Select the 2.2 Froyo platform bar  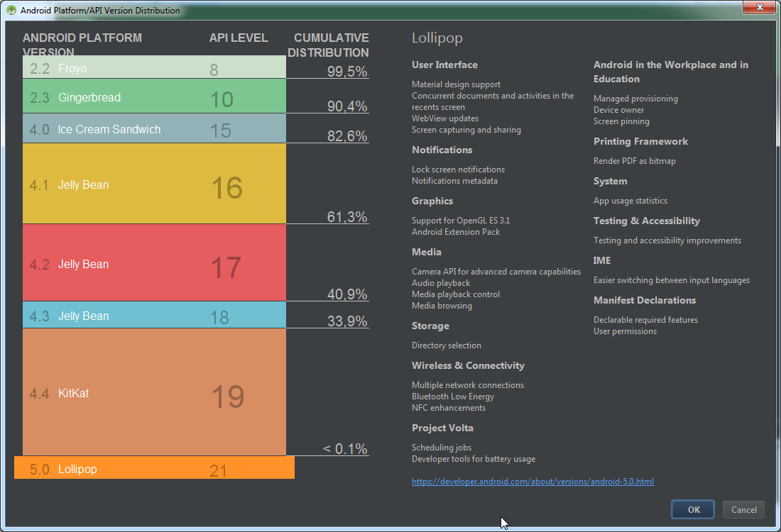point(154,67)
